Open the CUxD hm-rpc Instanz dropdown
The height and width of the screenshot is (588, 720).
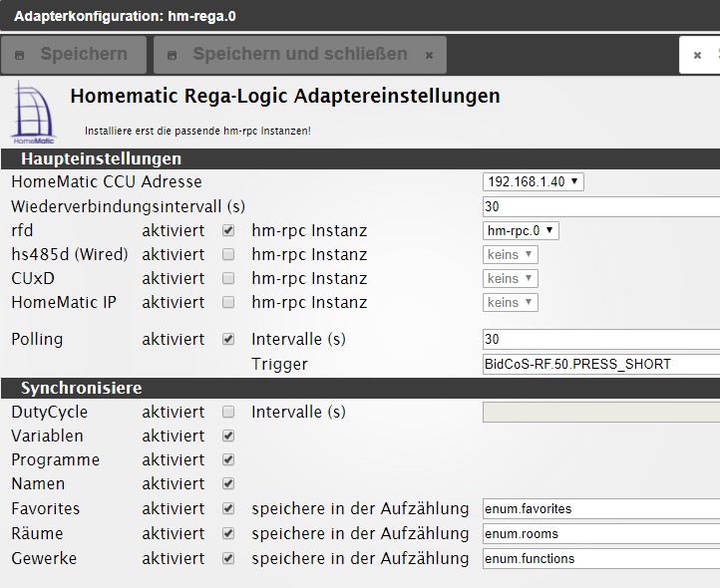click(x=511, y=278)
